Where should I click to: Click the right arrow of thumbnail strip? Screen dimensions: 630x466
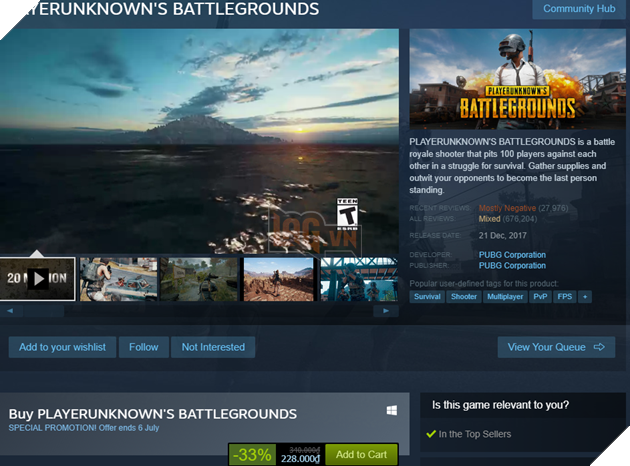point(386,311)
